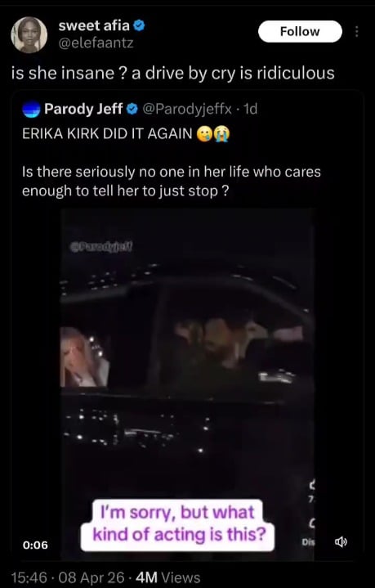
Task: Click the 0:06 video time indicator
Action: pos(35,545)
